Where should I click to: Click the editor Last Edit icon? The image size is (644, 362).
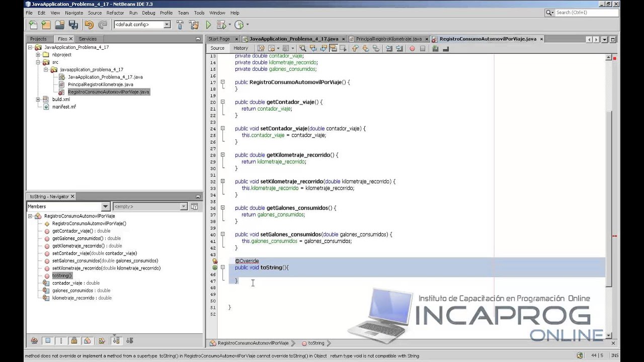261,48
